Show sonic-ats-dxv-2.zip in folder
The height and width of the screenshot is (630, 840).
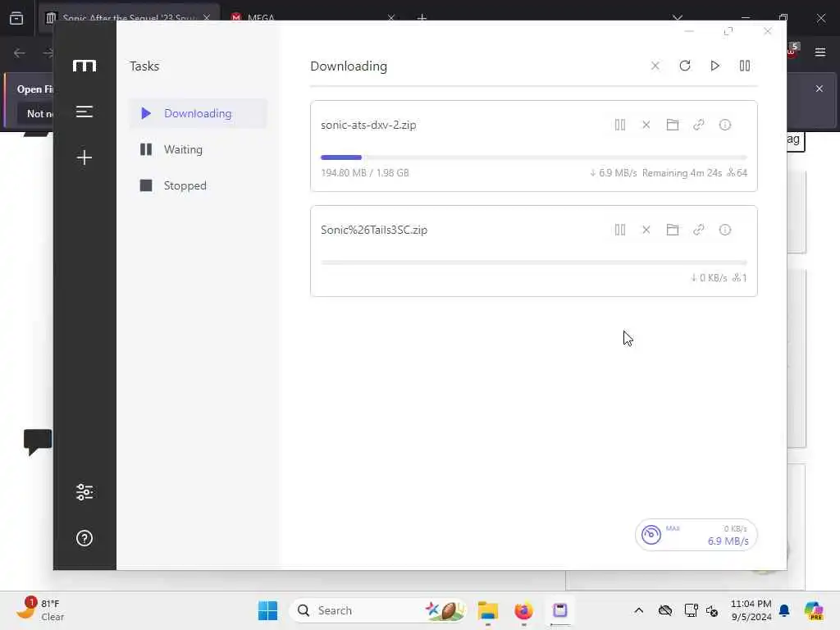[673, 125]
